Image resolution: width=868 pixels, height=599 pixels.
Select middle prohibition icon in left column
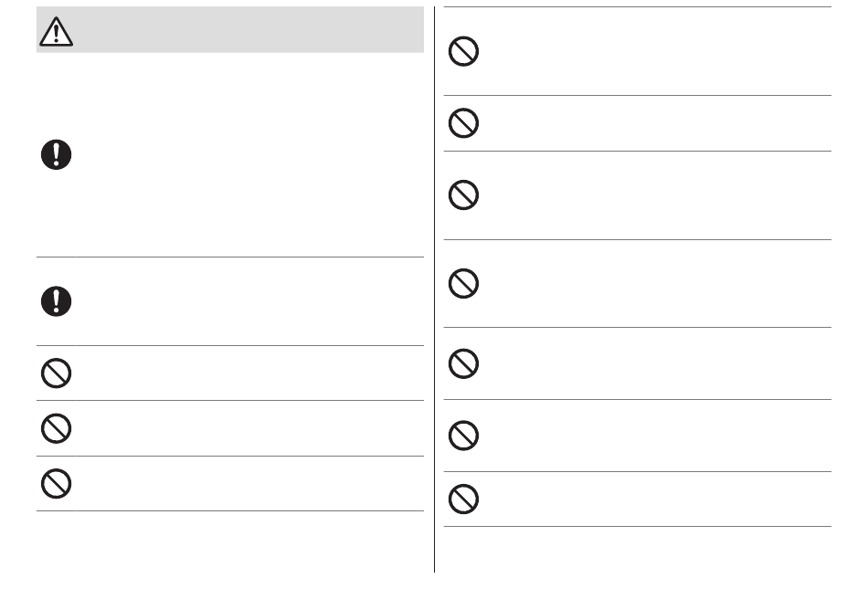pos(56,428)
